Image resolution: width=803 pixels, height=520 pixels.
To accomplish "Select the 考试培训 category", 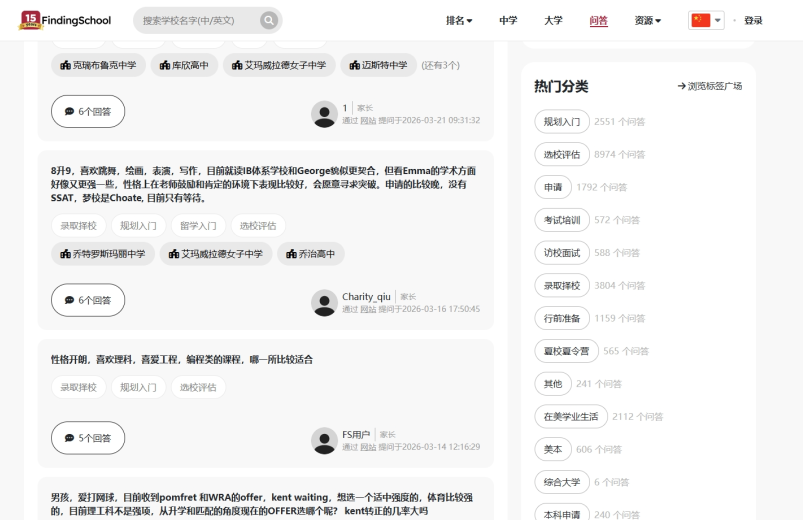I will 562,220.
